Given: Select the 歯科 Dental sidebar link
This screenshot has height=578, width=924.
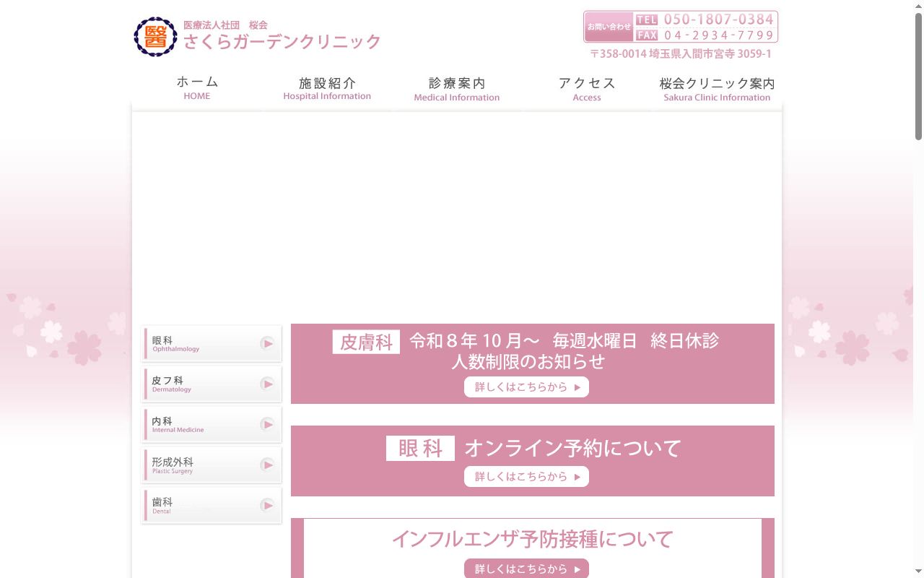Looking at the screenshot, I should [212, 505].
